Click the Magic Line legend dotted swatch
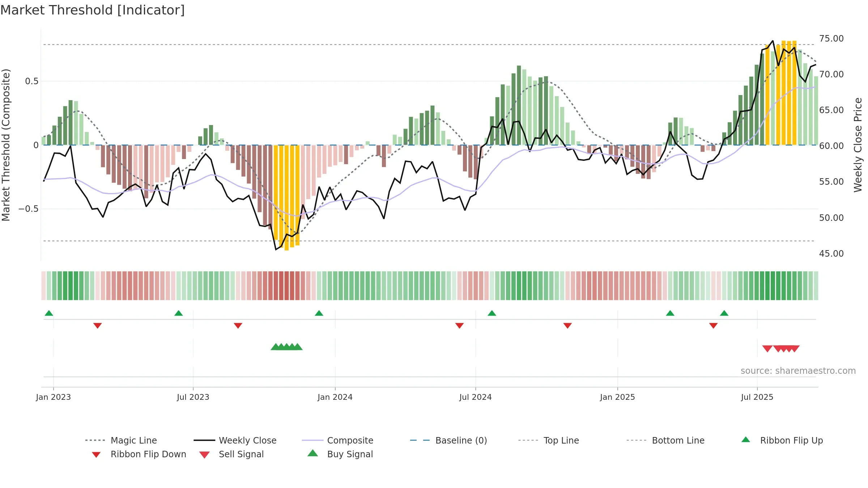 (95, 440)
